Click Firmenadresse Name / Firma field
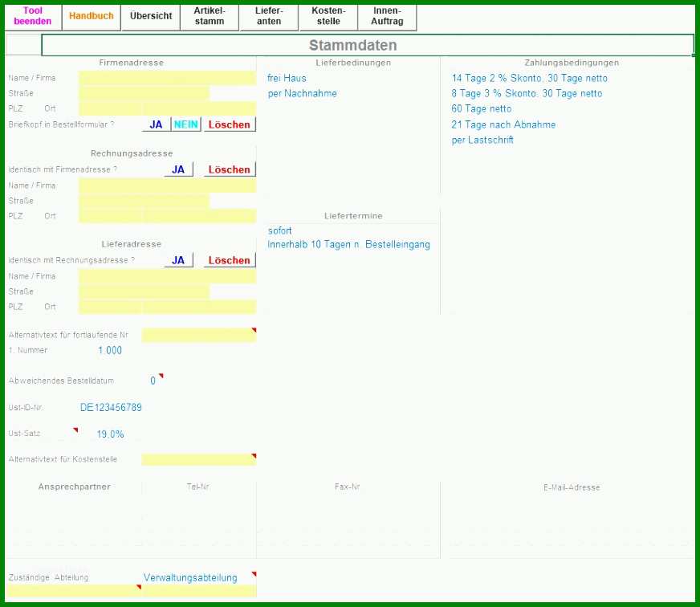Screen dimensions: 700x607 pyautogui.click(x=168, y=78)
